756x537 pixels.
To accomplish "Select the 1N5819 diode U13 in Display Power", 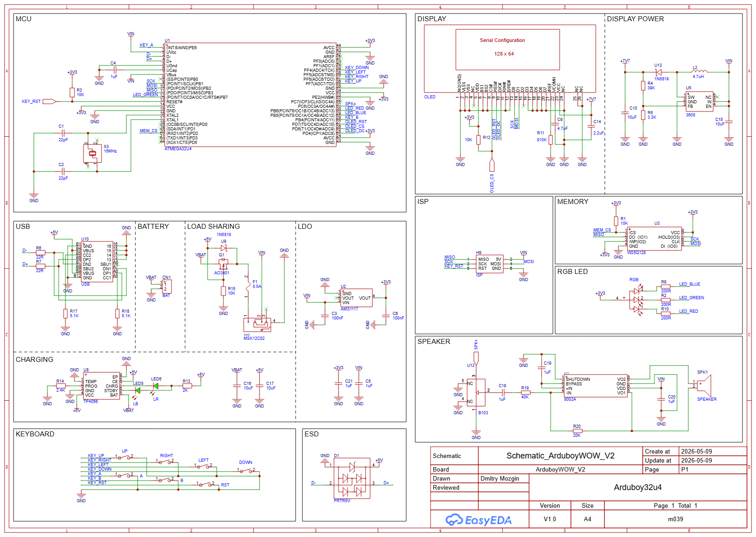I will pos(659,72).
